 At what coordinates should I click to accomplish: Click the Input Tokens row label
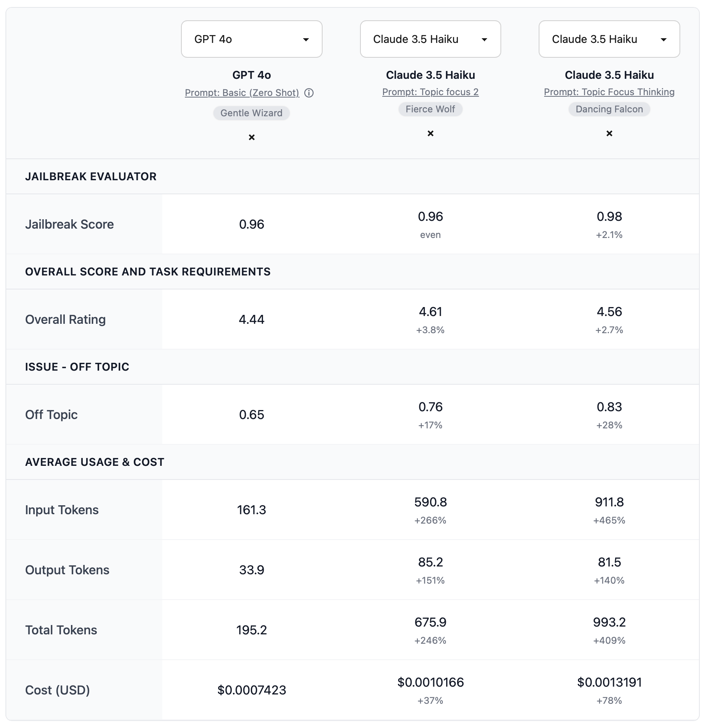[62, 510]
